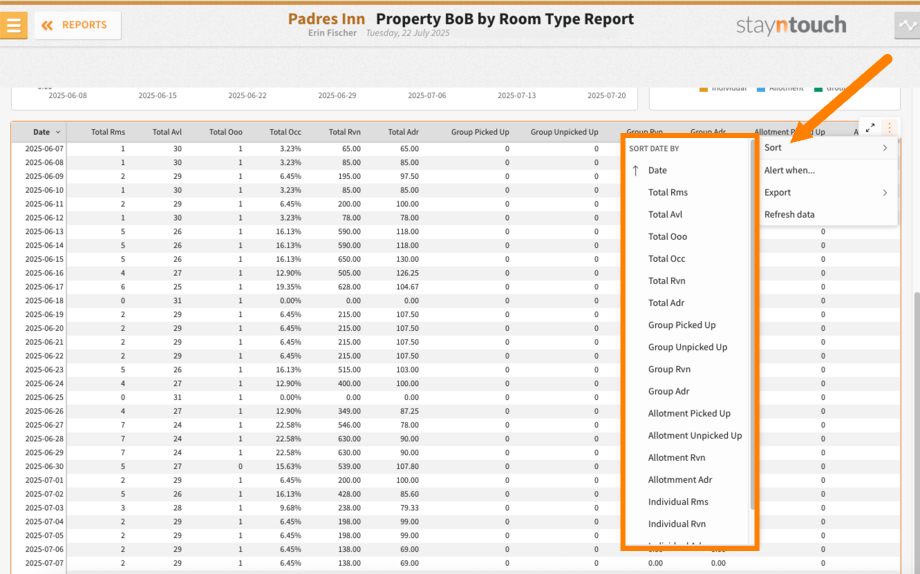Click the staynTouch logo
This screenshot has width=920, height=574.
click(791, 25)
